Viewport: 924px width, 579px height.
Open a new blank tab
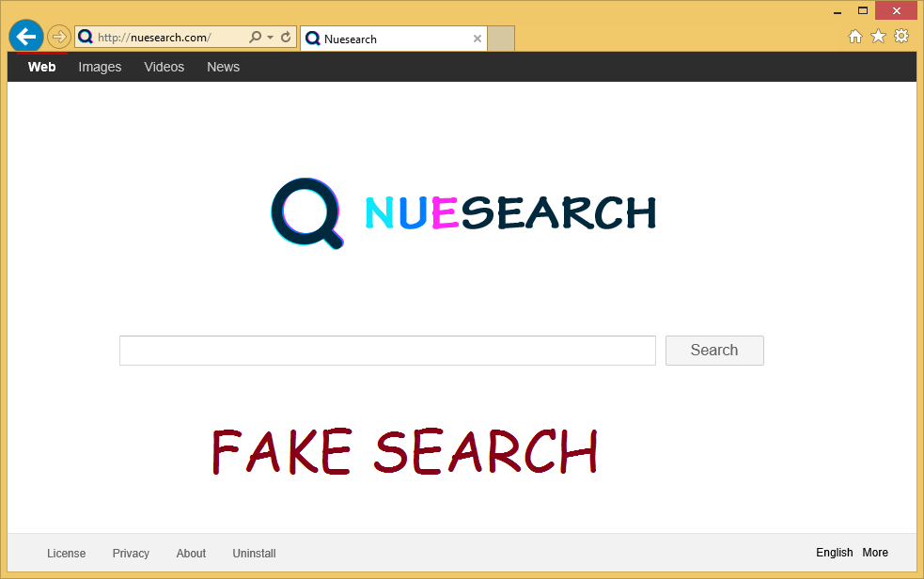501,39
